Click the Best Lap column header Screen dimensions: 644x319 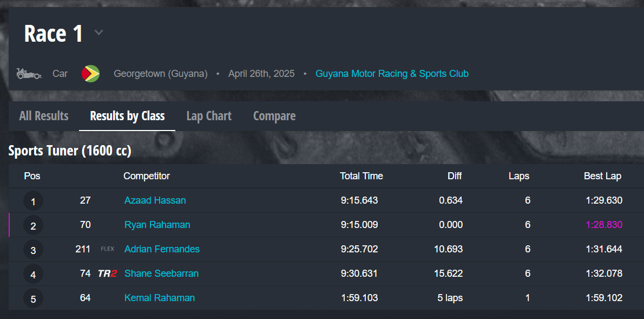(x=602, y=176)
